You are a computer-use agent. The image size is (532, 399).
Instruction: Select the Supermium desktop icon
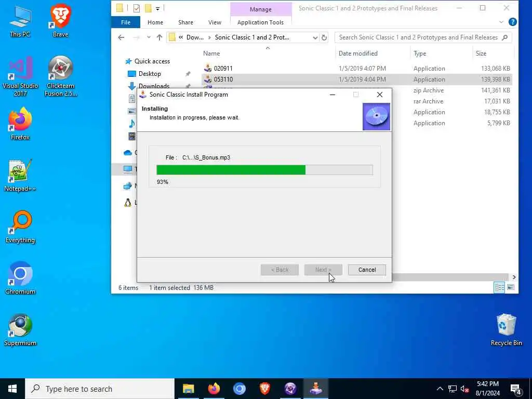point(20,330)
